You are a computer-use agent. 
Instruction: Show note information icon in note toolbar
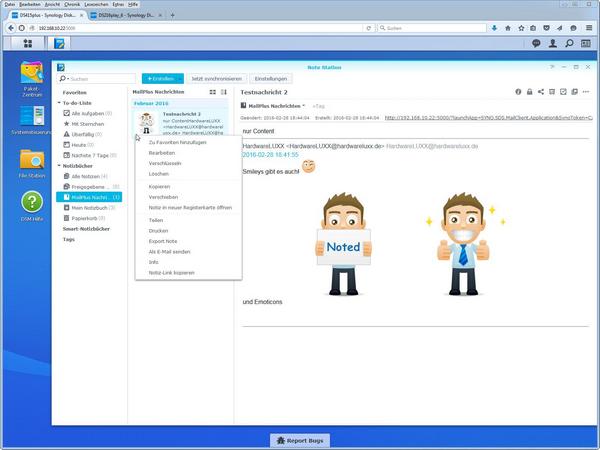point(518,92)
